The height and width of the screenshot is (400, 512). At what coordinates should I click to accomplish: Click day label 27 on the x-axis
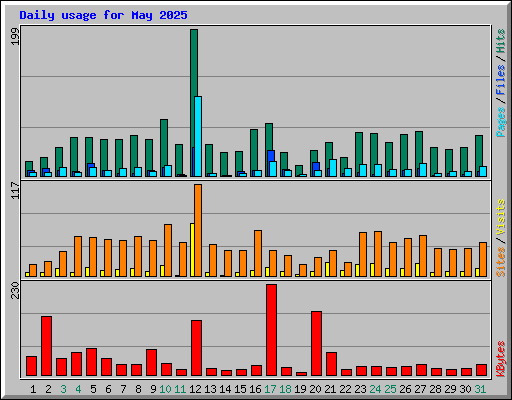(x=420, y=389)
